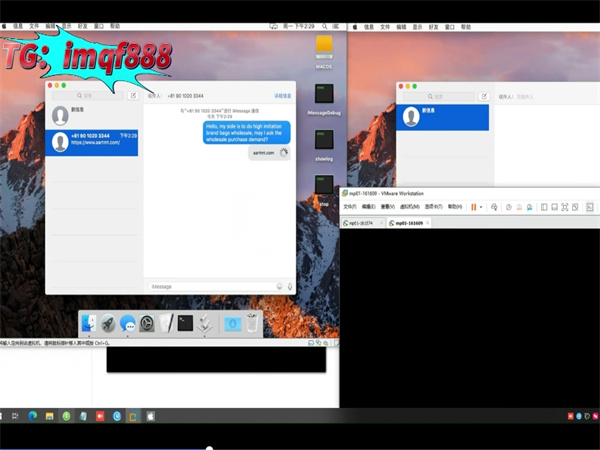This screenshot has height=450, width=600.
Task: Open the iMessageDebug desktop file
Action: [x=323, y=97]
